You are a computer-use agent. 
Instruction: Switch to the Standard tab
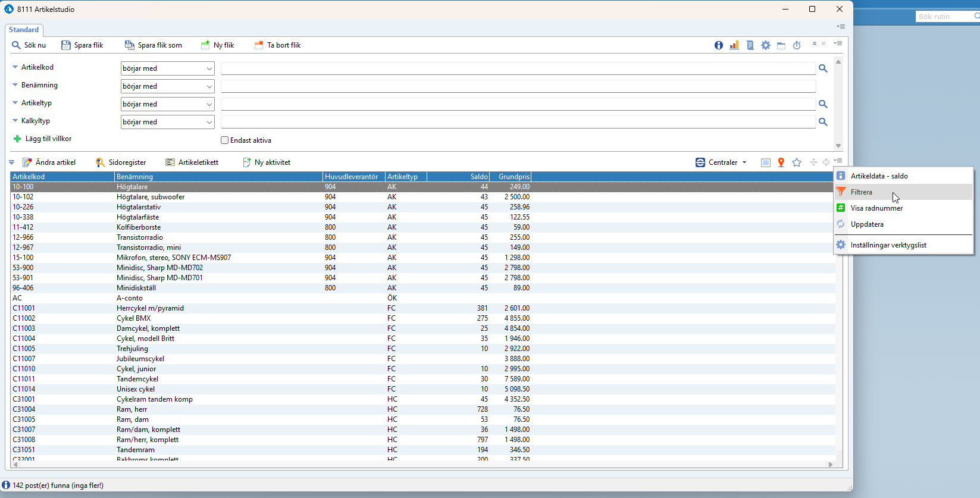tap(24, 30)
